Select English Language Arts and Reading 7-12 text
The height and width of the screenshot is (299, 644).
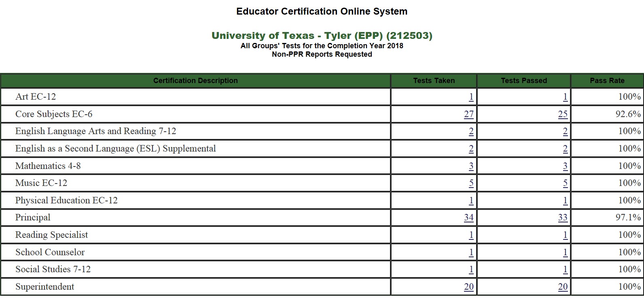pyautogui.click(x=96, y=131)
